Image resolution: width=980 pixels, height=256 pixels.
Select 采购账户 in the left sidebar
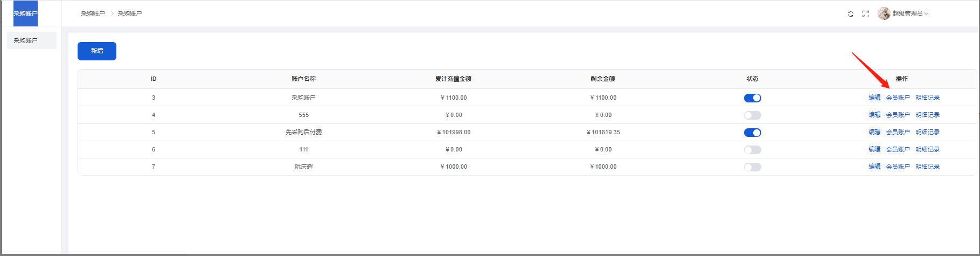point(31,40)
